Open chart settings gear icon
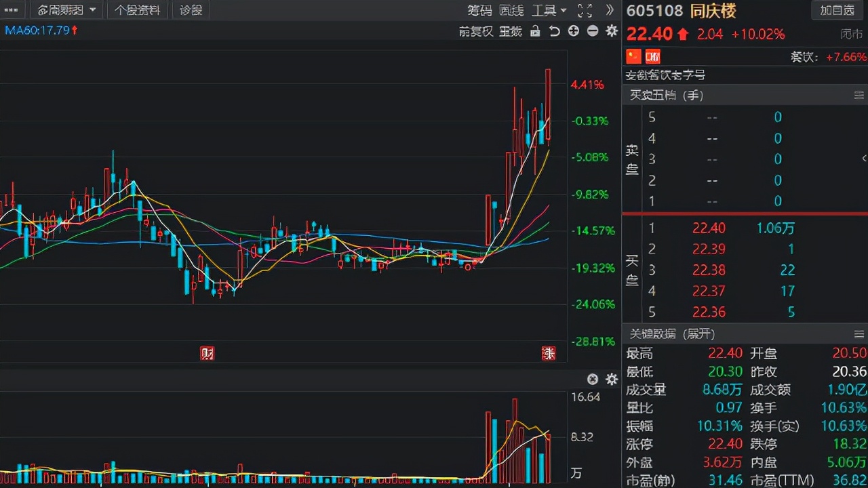This screenshot has height=488, width=868. pos(611,31)
